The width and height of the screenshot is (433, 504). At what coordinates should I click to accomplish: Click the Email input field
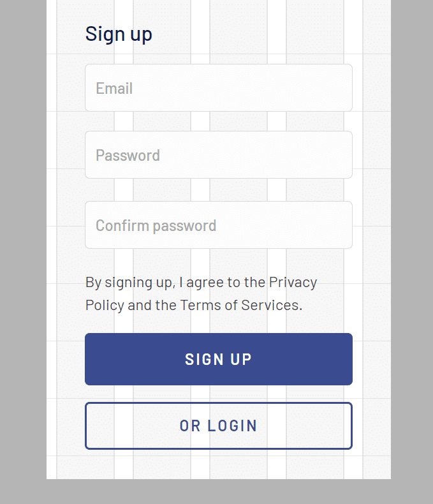[218, 88]
